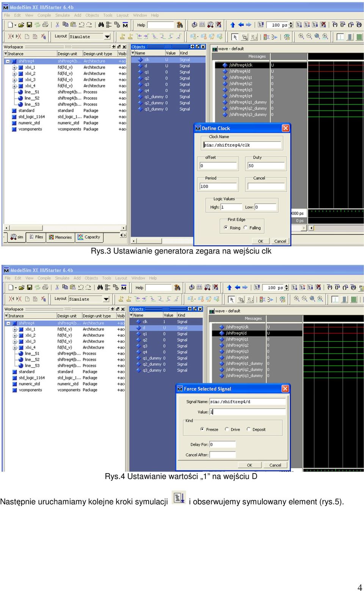Image resolution: width=364 pixels, height=591 pixels.
Task: Click Cancel in Force Selected Signal dialog
Action: [275, 465]
